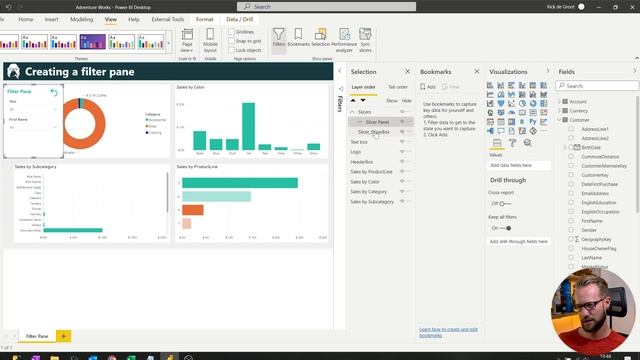Screen dimensions: 640x360
Task: Open the Modeling ribbon tab
Action: 82,19
